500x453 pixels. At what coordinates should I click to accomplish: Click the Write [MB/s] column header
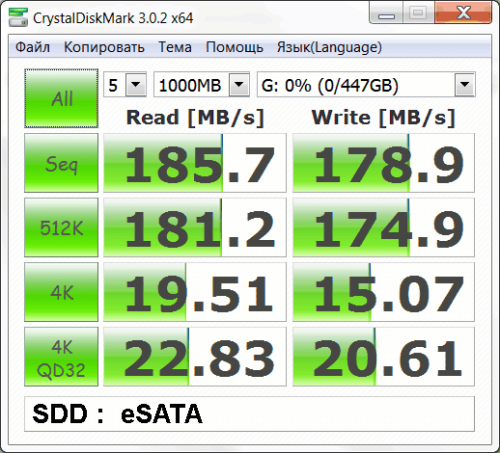coord(383,118)
